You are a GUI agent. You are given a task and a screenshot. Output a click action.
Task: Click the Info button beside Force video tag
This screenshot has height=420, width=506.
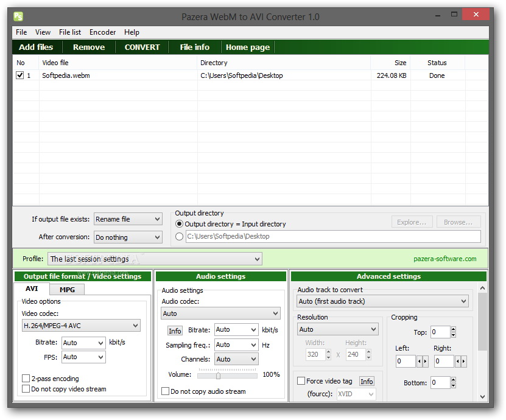tap(367, 381)
